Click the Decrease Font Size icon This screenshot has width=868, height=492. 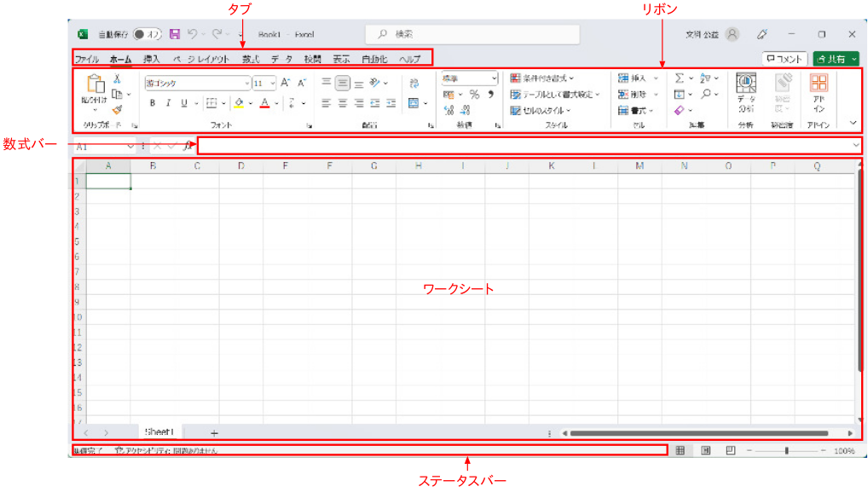click(302, 83)
